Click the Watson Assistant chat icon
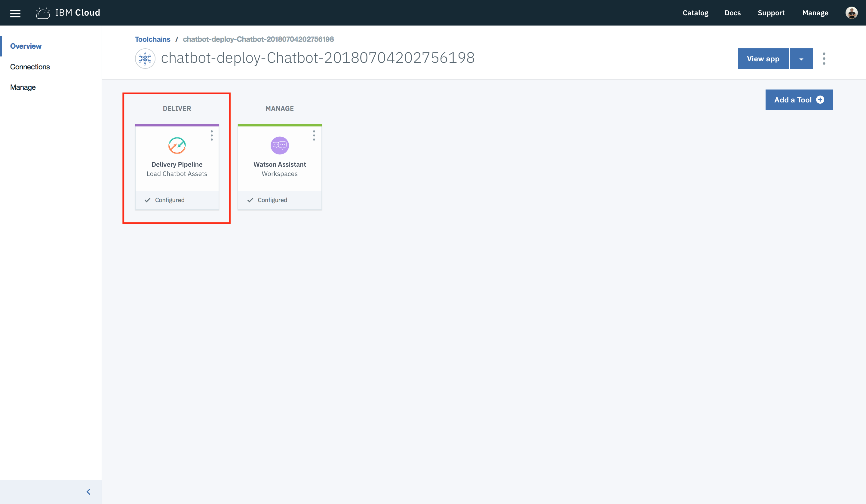The height and width of the screenshot is (504, 866). [279, 146]
